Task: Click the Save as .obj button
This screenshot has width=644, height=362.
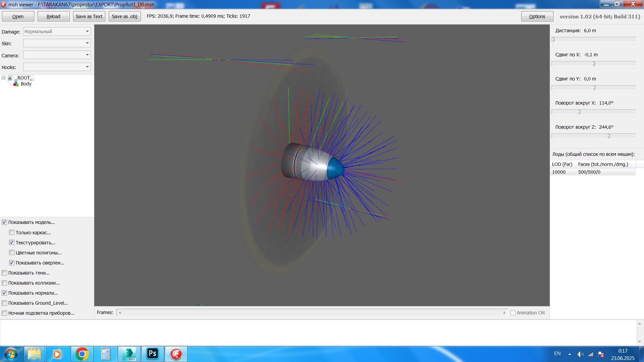Action: [x=124, y=16]
